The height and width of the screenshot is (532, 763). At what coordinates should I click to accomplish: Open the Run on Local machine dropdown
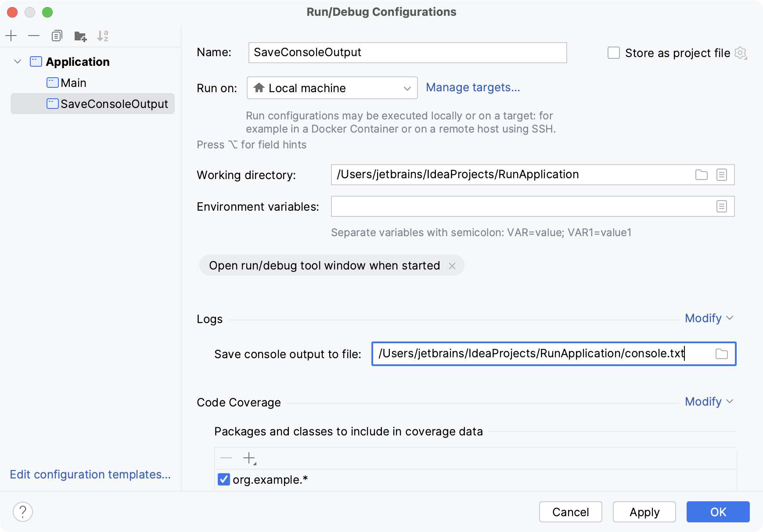(332, 88)
